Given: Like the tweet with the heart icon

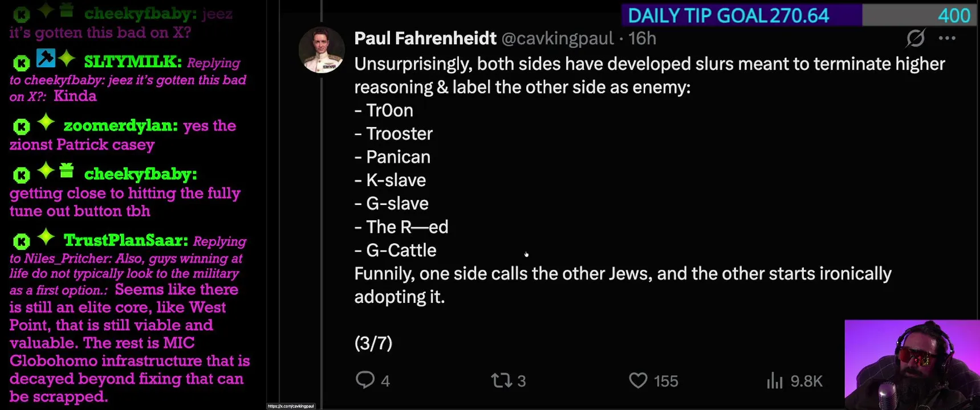Looking at the screenshot, I should 638,380.
